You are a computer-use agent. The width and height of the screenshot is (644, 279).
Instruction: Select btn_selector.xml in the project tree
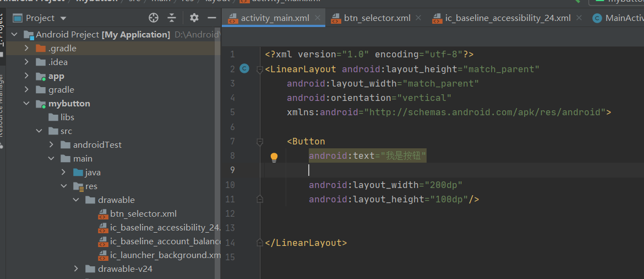pyautogui.click(x=137, y=214)
